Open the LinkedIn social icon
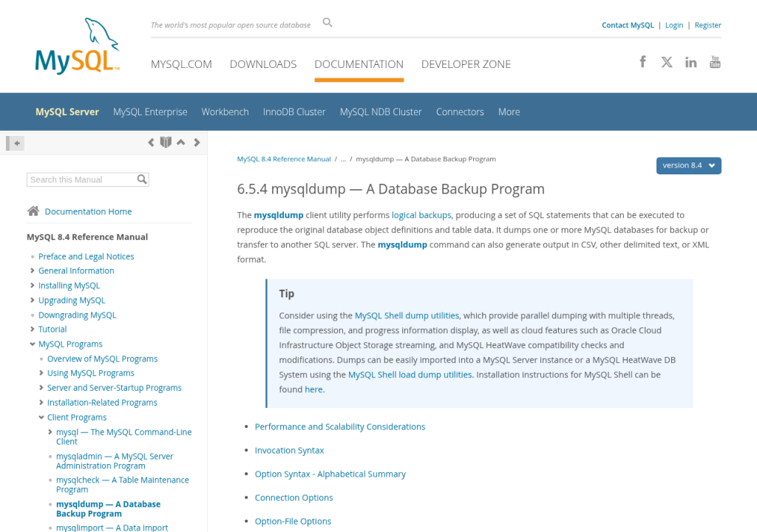The width and height of the screenshot is (757, 532). 691,62
